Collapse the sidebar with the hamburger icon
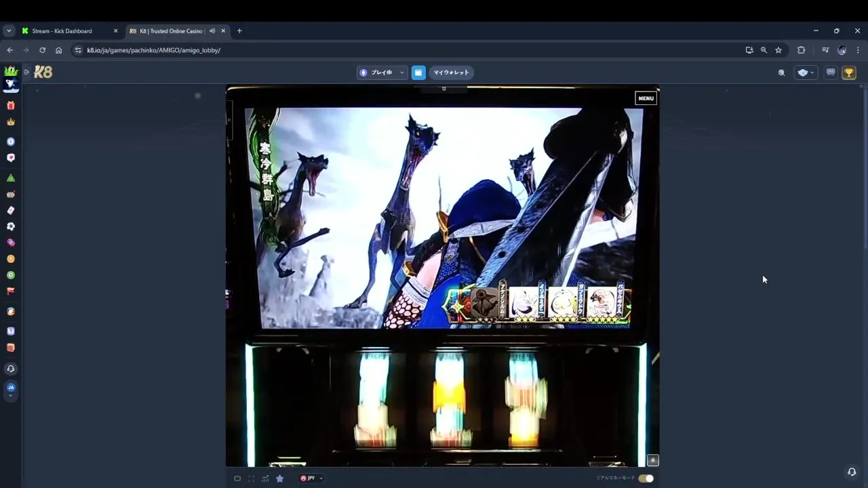Image resolution: width=868 pixels, height=488 pixels. (26, 72)
